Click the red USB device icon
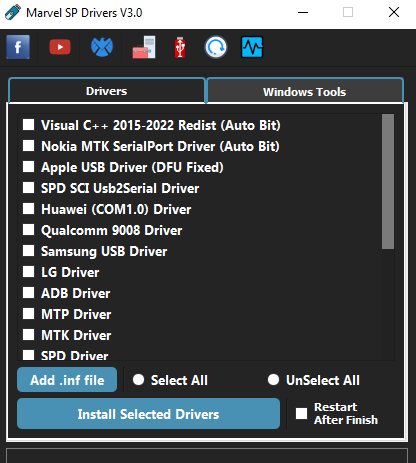The height and width of the screenshot is (463, 416). tap(180, 47)
